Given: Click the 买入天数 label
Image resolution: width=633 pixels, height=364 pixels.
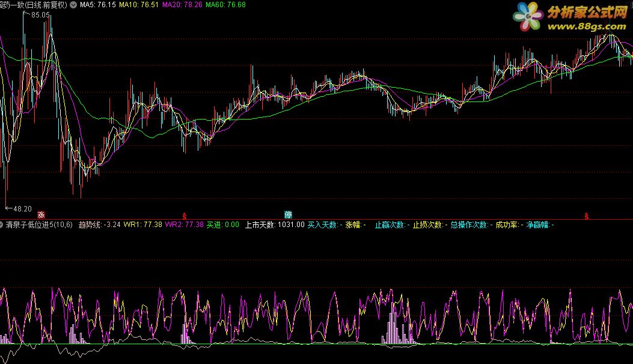Looking at the screenshot, I should [x=325, y=225].
